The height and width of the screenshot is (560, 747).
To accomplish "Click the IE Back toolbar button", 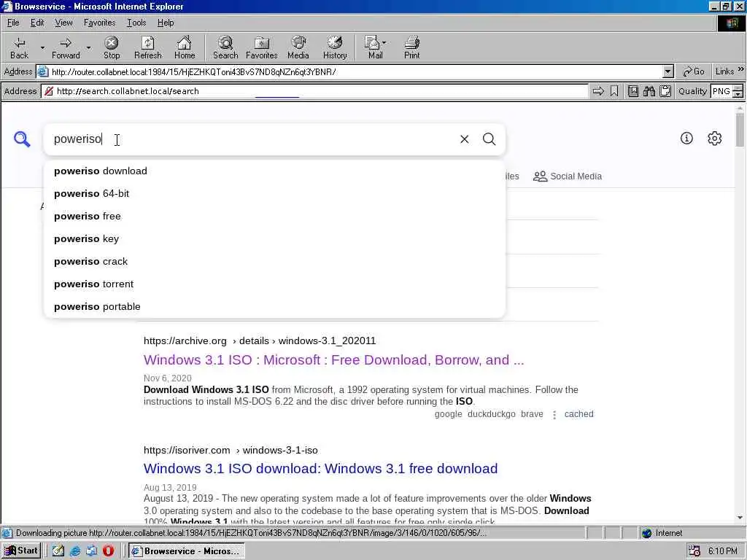I will (19, 47).
